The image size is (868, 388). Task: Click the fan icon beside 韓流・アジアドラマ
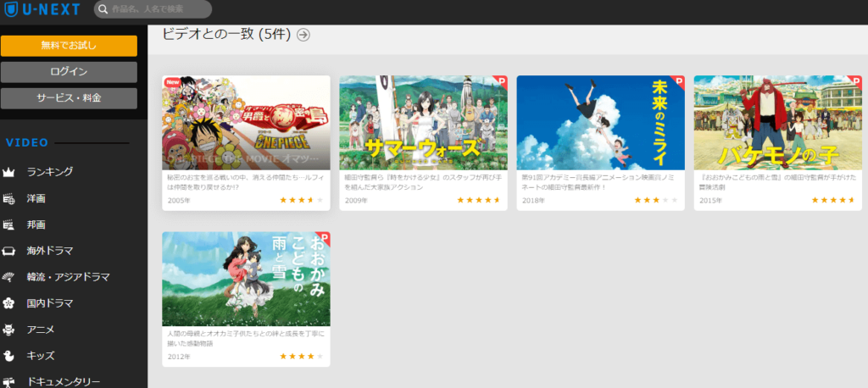pos(8,277)
